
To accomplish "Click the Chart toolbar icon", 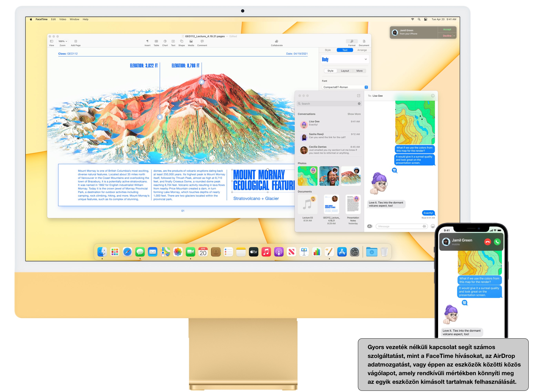I will pos(165,41).
